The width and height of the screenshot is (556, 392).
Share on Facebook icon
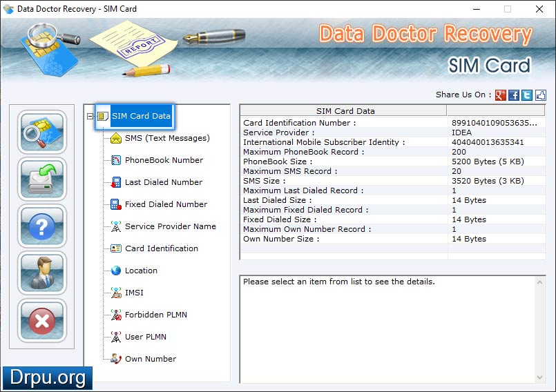click(514, 95)
